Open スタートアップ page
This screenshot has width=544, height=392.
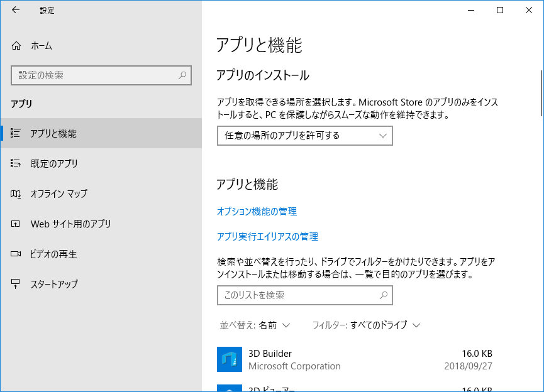click(101, 284)
